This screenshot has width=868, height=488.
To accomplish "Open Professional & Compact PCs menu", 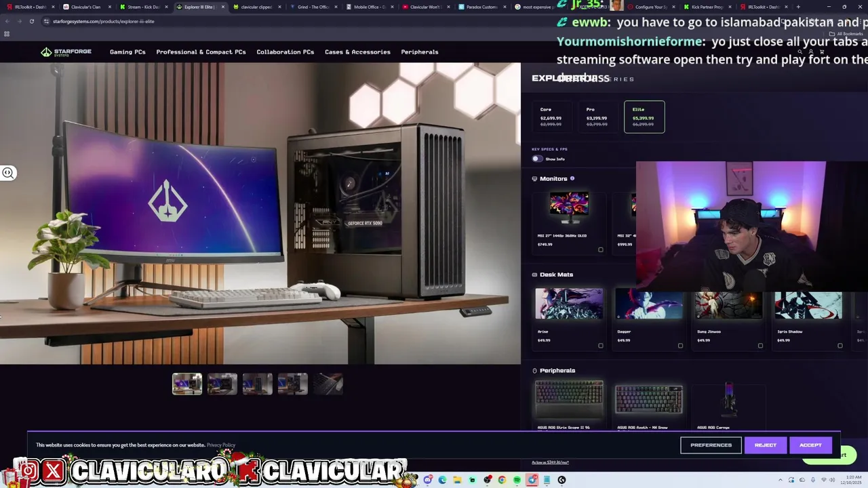I will (201, 52).
